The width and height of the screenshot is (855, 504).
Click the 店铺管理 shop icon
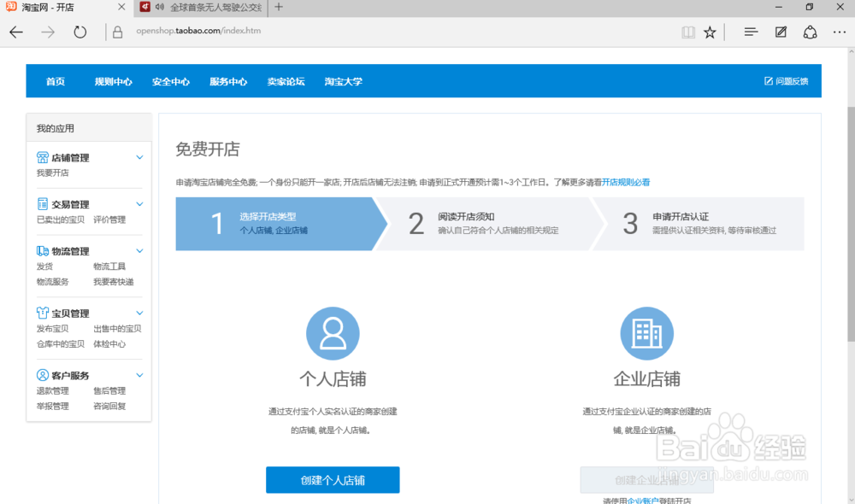tap(43, 157)
